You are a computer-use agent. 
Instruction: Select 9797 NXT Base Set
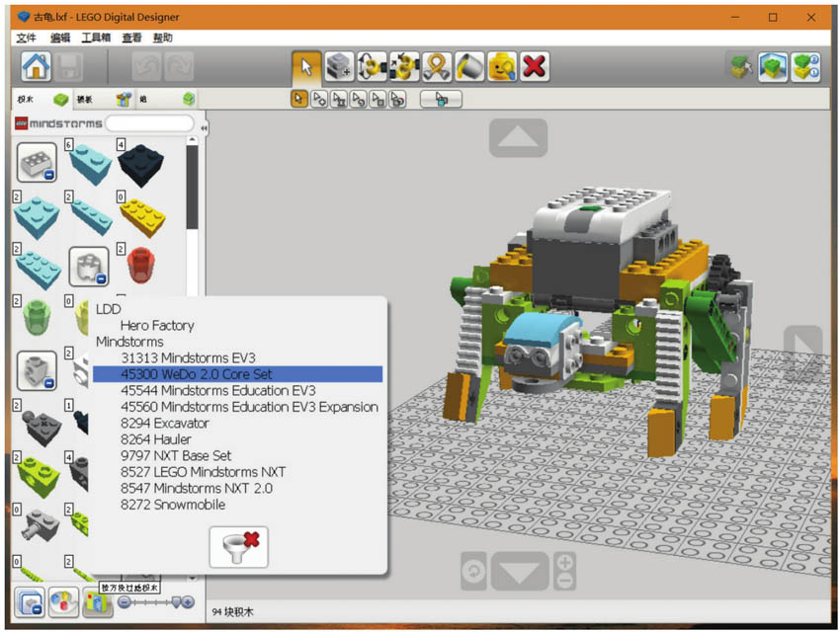coord(176,455)
